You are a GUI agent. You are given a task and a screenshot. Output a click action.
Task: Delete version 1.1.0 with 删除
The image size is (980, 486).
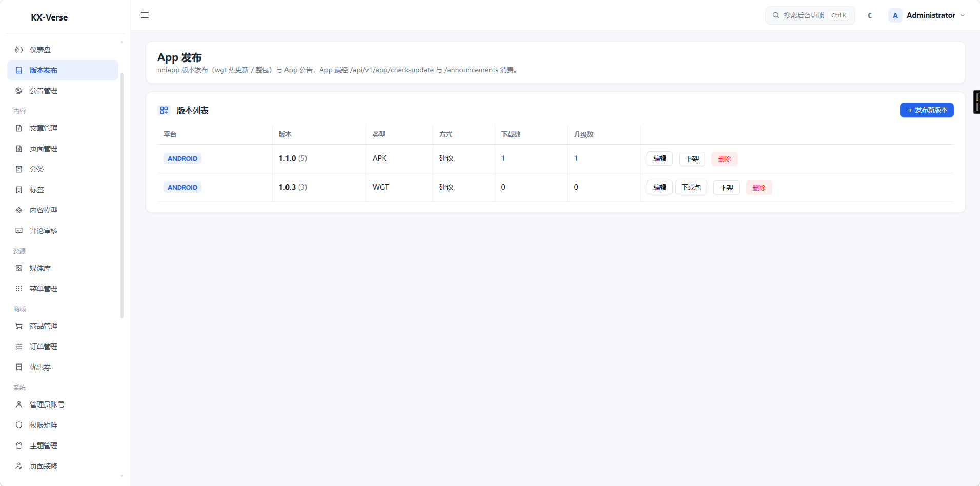724,159
